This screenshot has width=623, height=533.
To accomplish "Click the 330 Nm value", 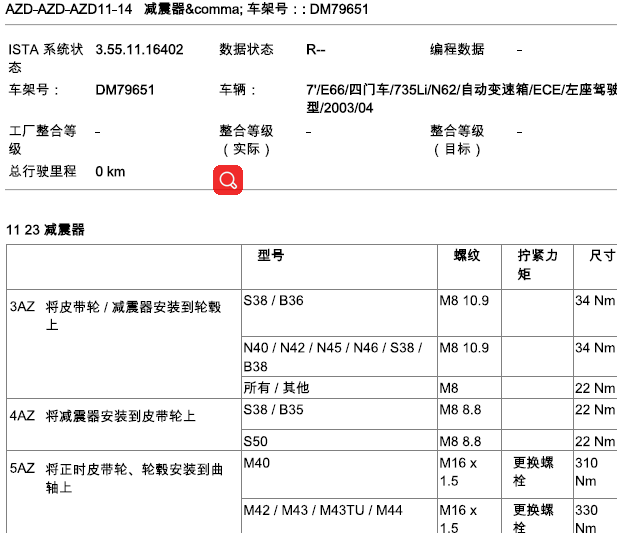I will coord(586,519).
